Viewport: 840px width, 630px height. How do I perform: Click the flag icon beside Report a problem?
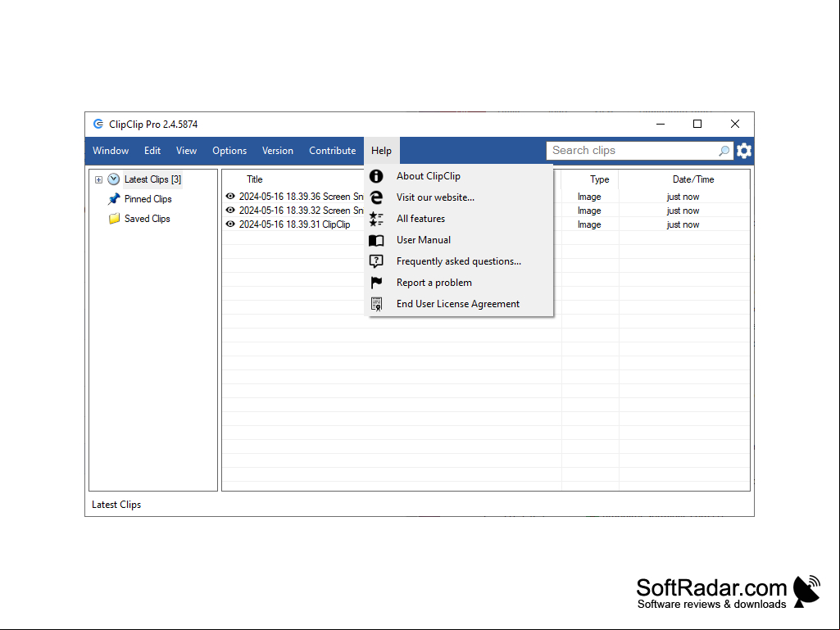pyautogui.click(x=376, y=283)
